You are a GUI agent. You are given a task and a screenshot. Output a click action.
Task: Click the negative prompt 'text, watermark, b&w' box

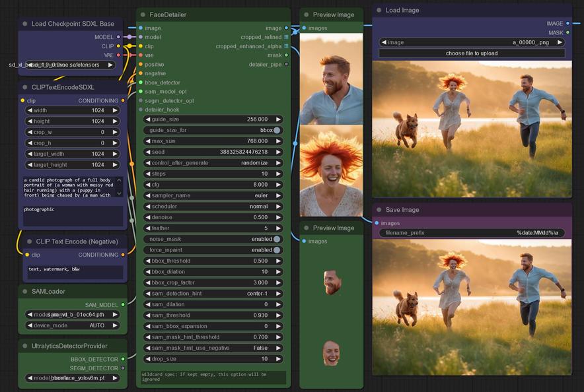click(x=75, y=272)
